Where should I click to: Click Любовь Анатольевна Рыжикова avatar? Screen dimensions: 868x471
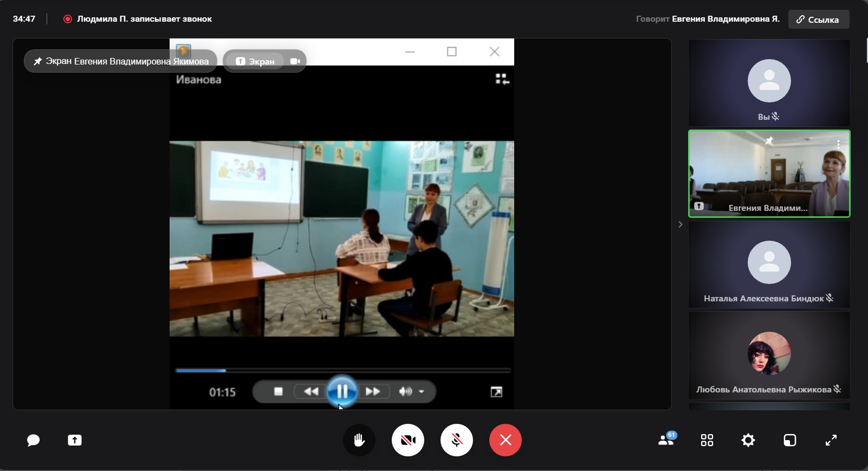pyautogui.click(x=769, y=353)
